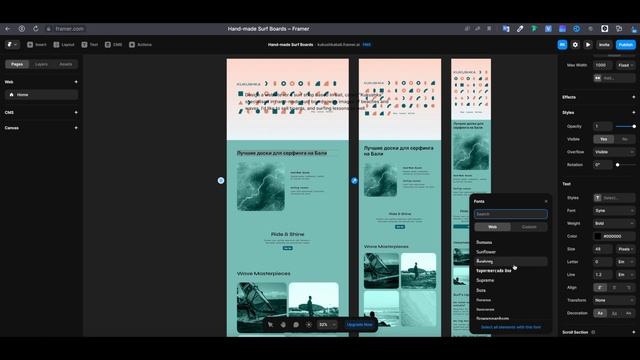Open the Letter spacing unit dropdown
The height and width of the screenshot is (360, 640).
coord(625,262)
